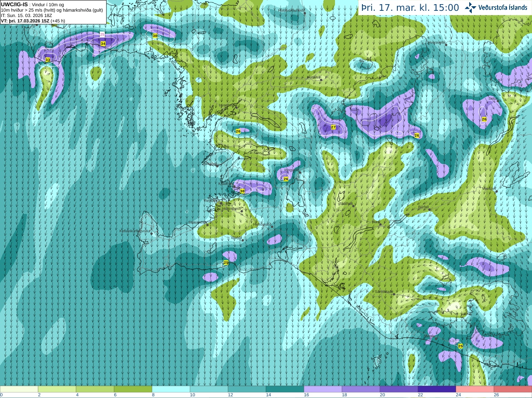
Task: Click the purple 18–20 m/s legend swatch
Action: click(361, 389)
